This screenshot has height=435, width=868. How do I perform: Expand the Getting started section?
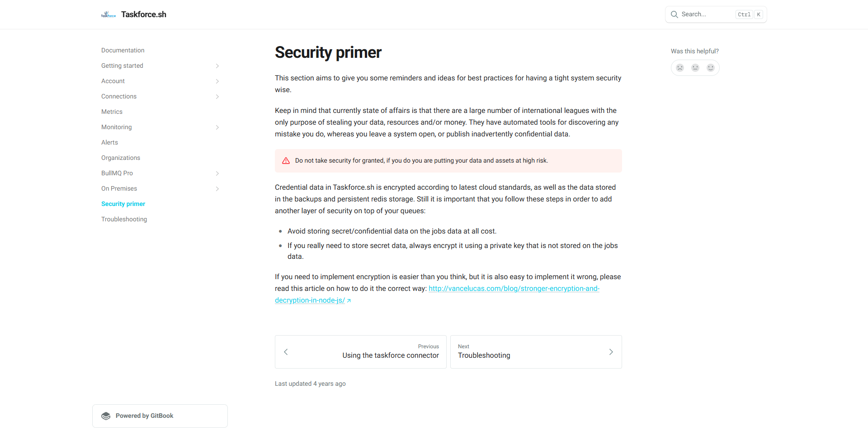pyautogui.click(x=217, y=66)
